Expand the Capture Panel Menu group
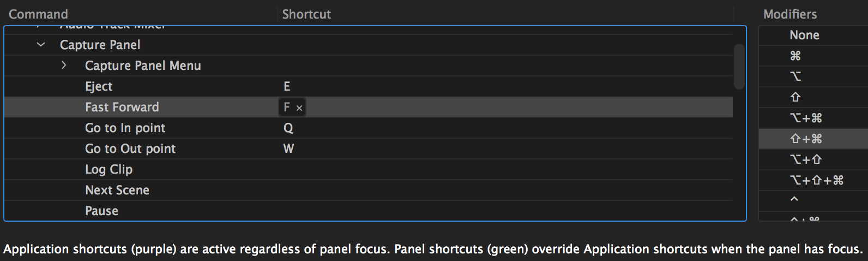Viewport: 868px width, 261px height. [64, 66]
